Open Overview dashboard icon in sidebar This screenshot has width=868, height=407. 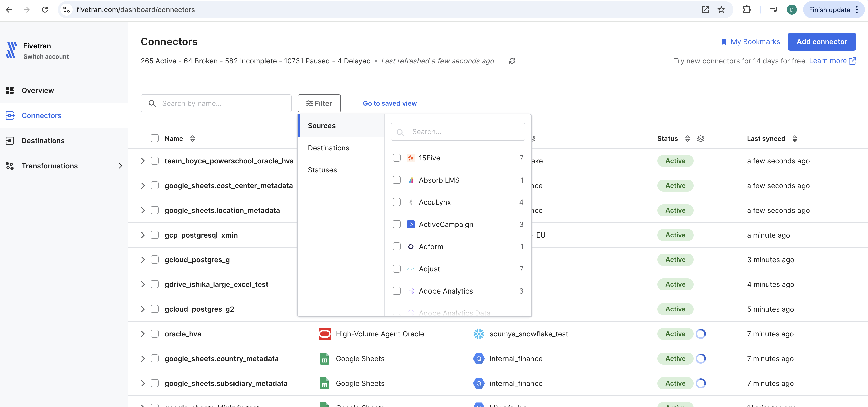tap(9, 90)
